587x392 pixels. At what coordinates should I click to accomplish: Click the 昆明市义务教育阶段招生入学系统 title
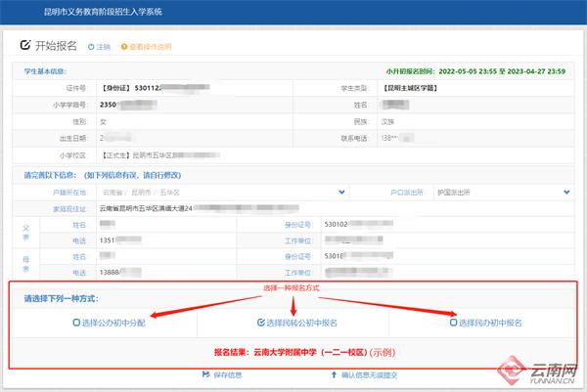click(x=103, y=12)
